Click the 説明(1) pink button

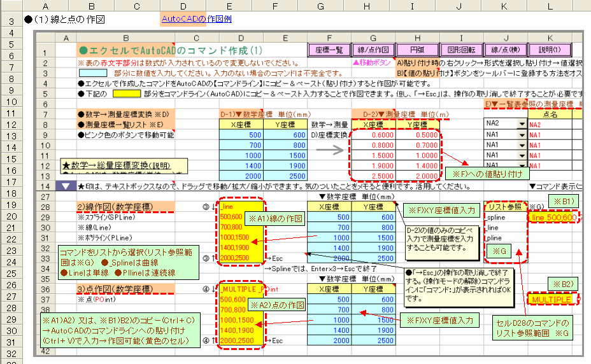pyautogui.click(x=550, y=50)
